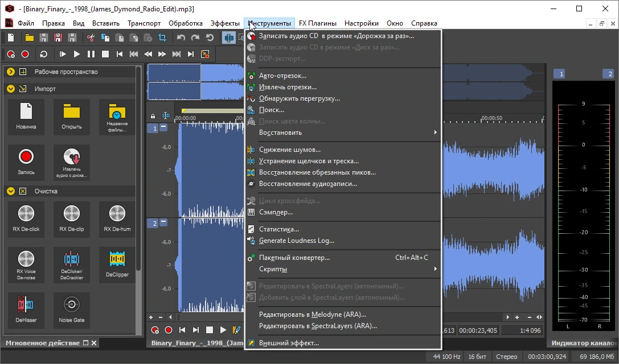
Task: Float the Мгновенное действие panel
Action: [x=85, y=343]
